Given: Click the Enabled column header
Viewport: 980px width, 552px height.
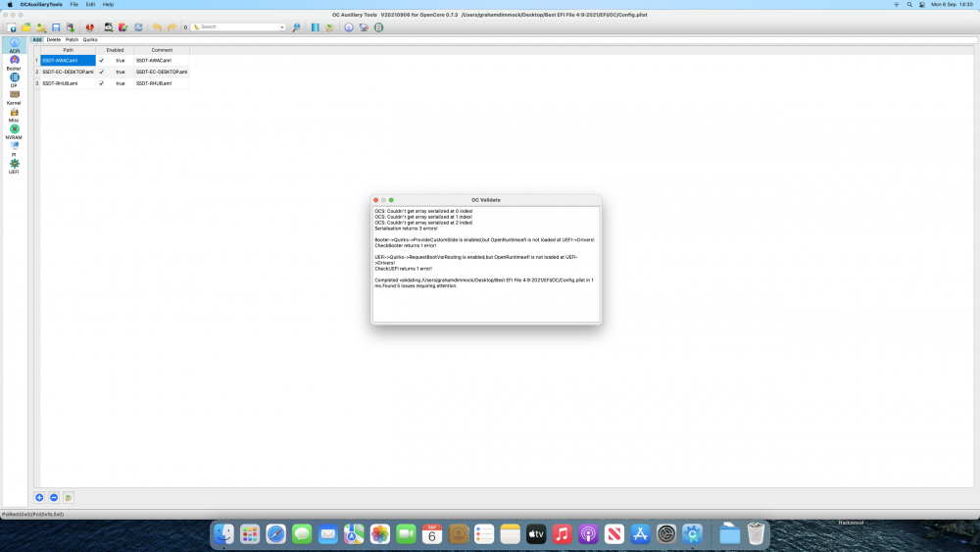Looking at the screenshot, I should tap(115, 50).
